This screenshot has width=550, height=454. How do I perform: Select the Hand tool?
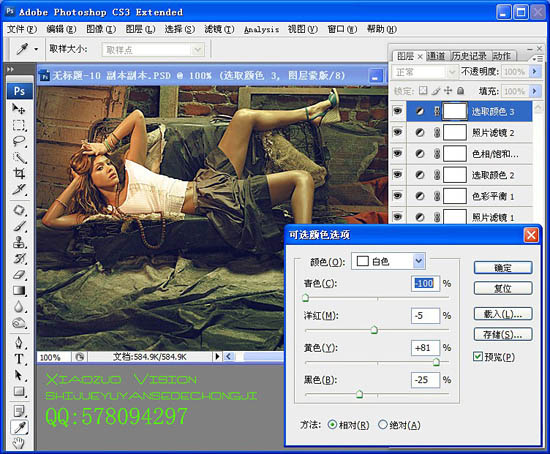(19, 443)
